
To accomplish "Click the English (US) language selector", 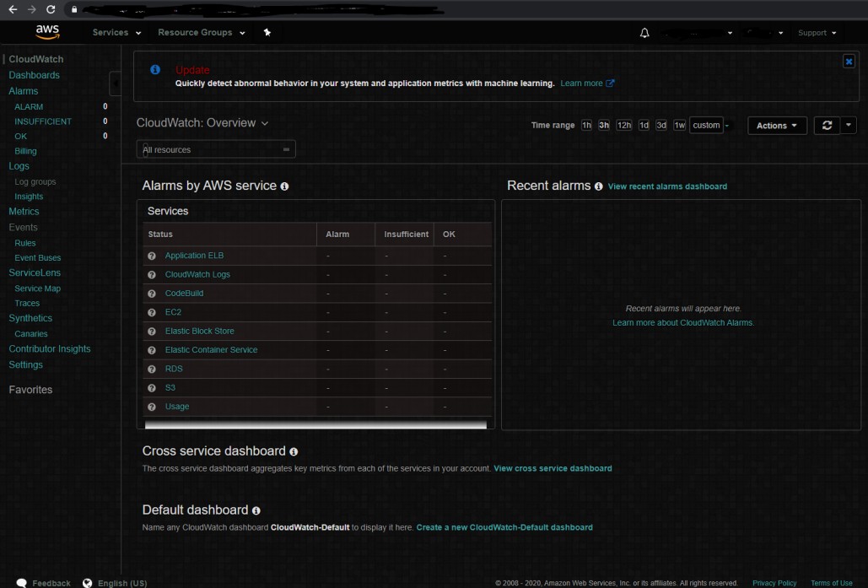I will 122,583.
